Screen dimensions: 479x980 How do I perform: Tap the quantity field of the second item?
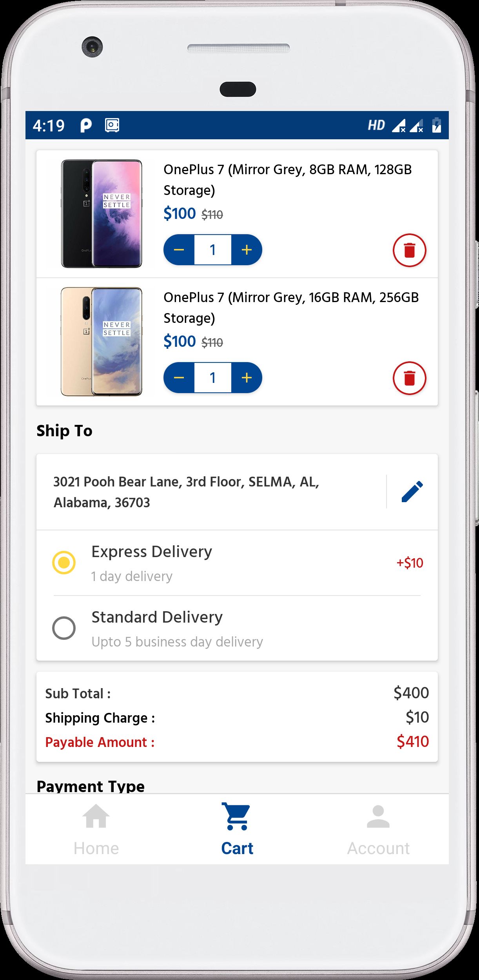pos(213,378)
